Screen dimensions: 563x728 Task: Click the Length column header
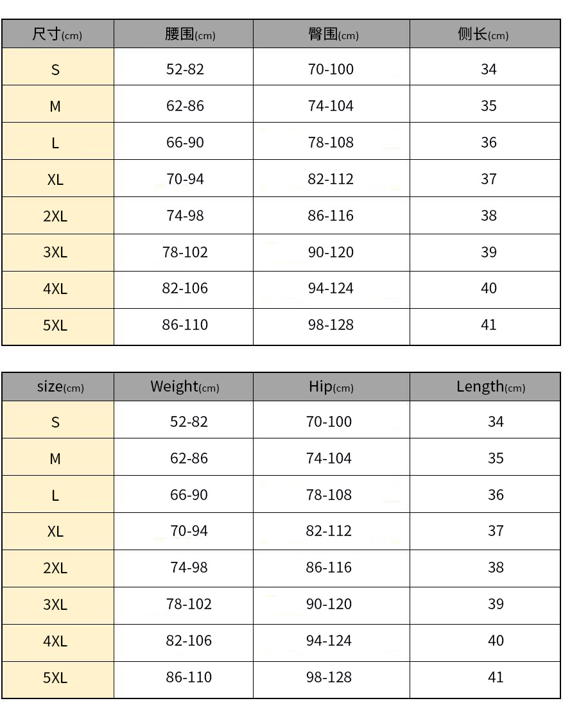click(490, 386)
